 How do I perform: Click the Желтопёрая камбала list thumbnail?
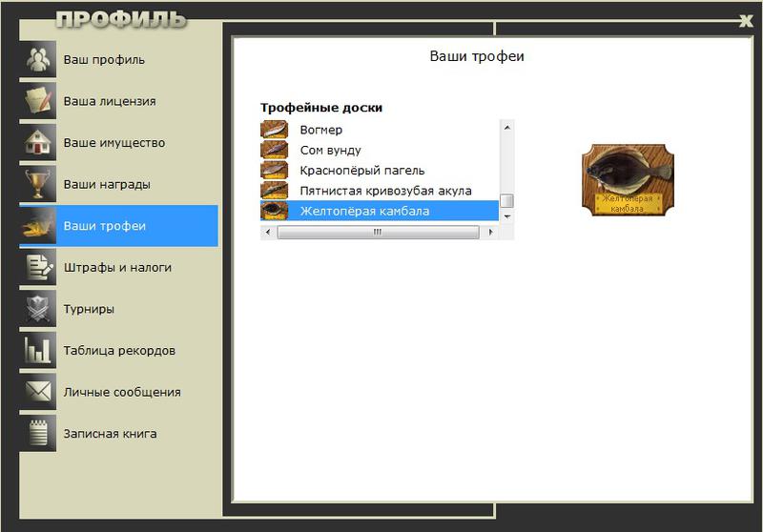tap(275, 211)
